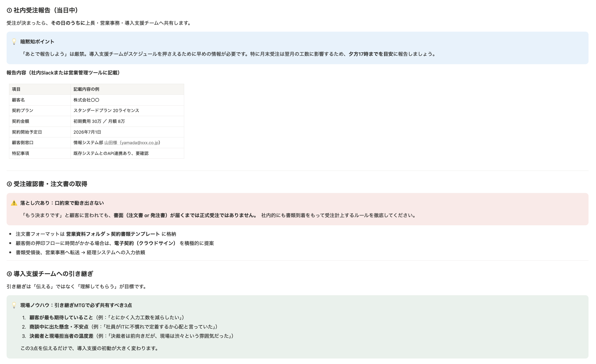This screenshot has height=364, width=596.
Task: Click bold text その日のうちに
Action: (x=68, y=23)
